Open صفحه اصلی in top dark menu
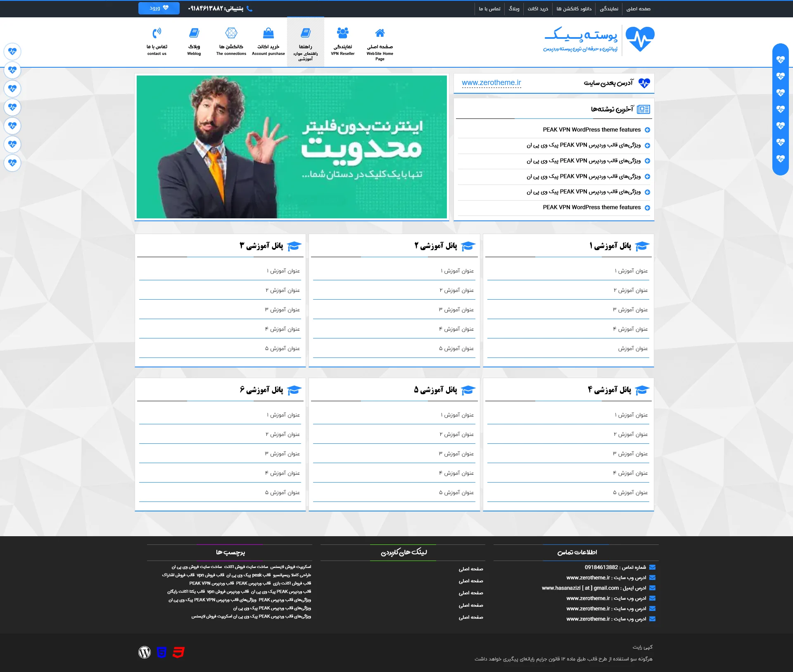This screenshot has height=672, width=793. 638,9
